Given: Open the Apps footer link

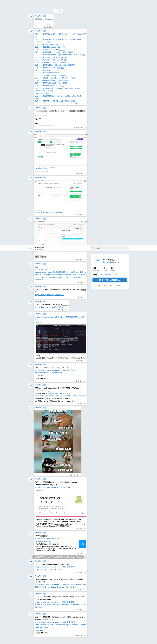Looking at the screenshot, I should [111, 286].
